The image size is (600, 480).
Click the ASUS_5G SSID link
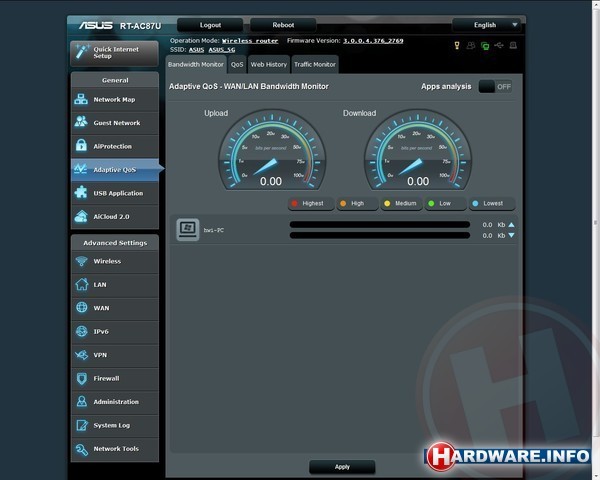[x=222, y=50]
